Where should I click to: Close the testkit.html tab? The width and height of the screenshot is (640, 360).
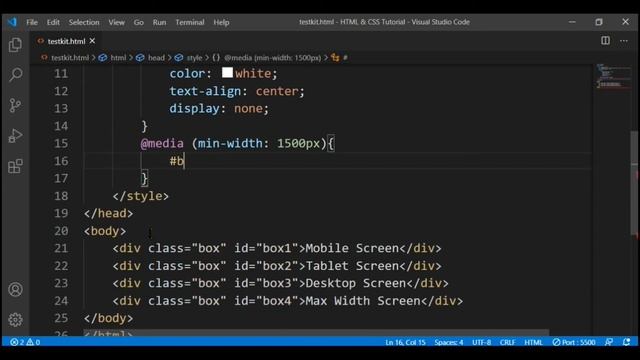(92, 41)
